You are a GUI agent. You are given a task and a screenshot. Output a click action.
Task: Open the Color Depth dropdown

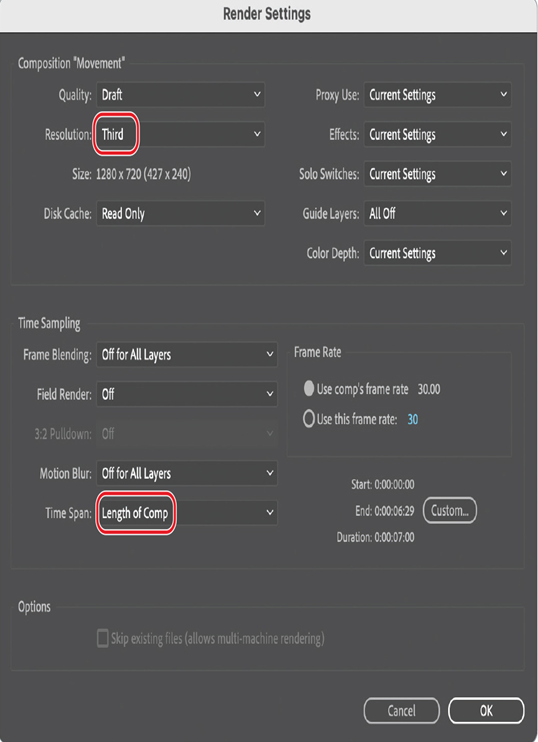(437, 253)
